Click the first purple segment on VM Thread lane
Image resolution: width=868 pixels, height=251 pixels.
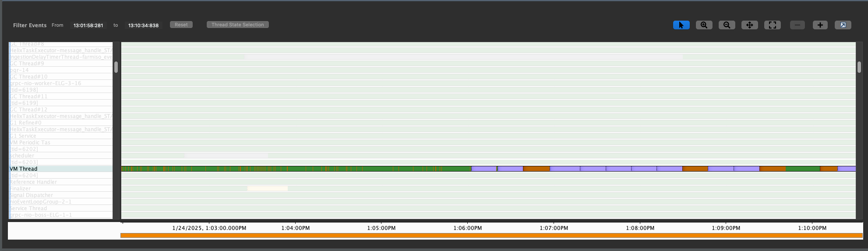click(x=483, y=169)
